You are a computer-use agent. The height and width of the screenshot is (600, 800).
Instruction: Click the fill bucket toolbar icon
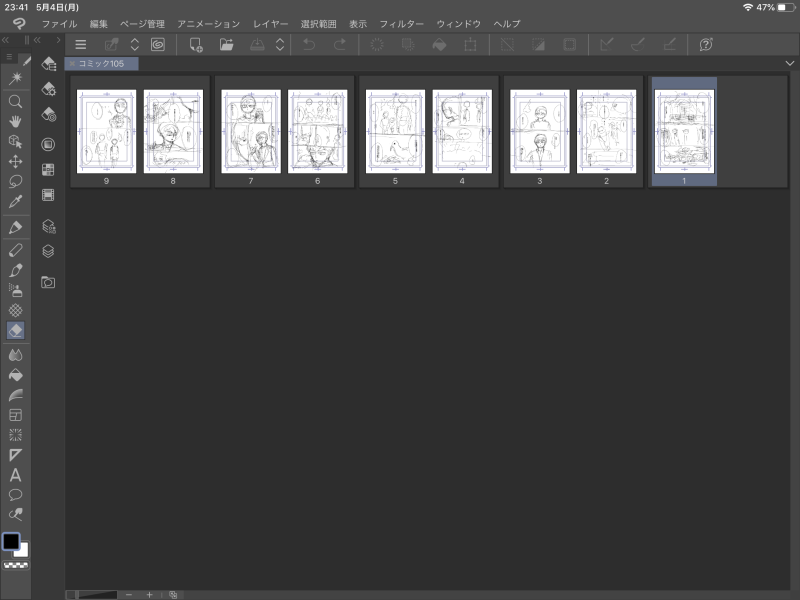439,45
